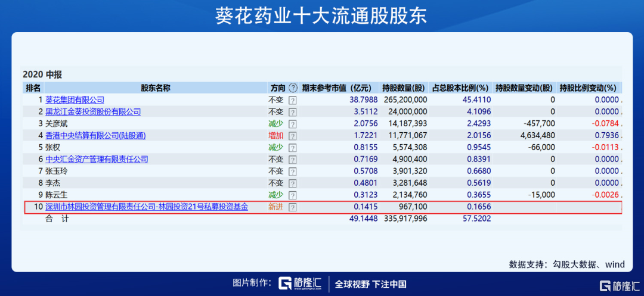Click title 葵花药业十大流通股股东
644x296 pixels.
tap(321, 16)
